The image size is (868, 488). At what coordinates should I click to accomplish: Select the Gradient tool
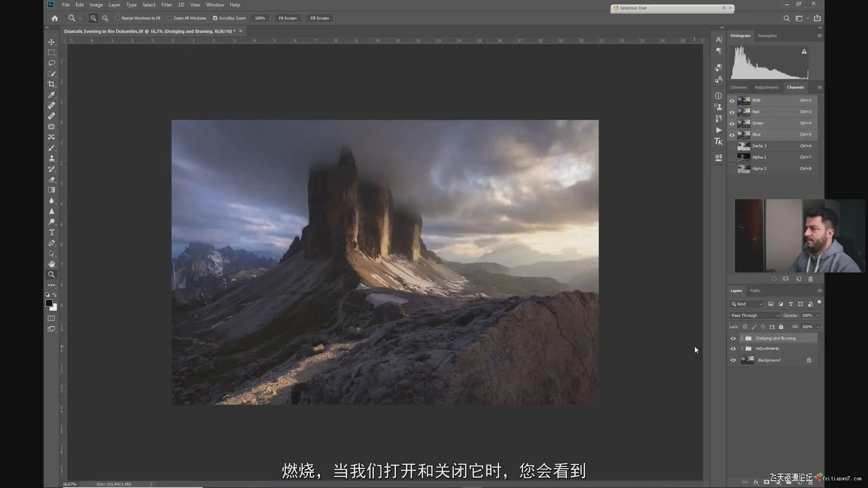coord(52,190)
